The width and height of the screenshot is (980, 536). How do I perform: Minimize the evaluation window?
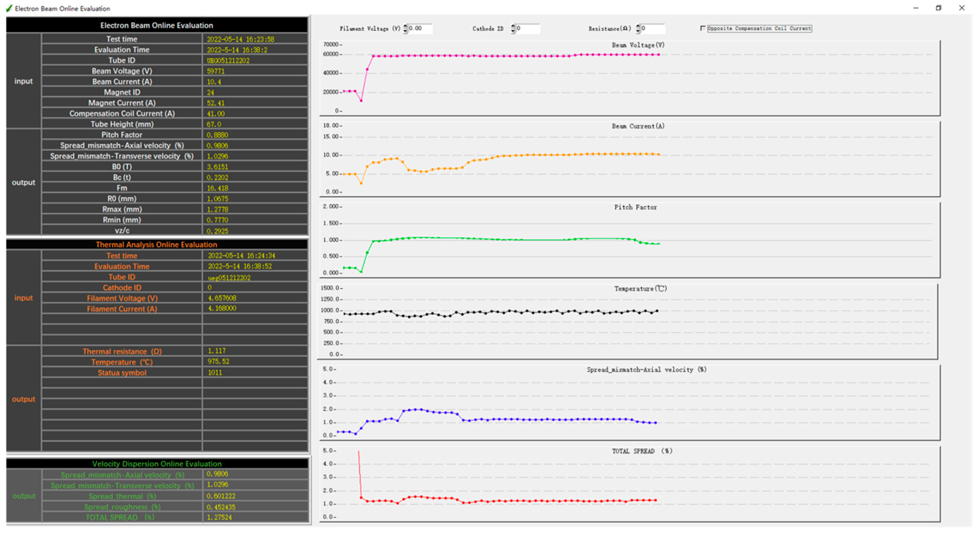pyautogui.click(x=916, y=8)
